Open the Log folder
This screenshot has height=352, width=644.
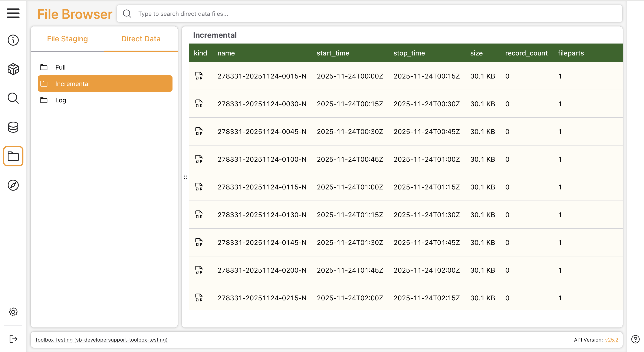click(60, 100)
